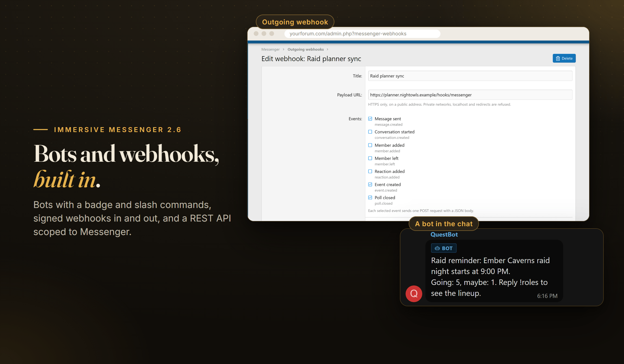
Task: Click the 6:16 PM message timestamp
Action: (547, 296)
